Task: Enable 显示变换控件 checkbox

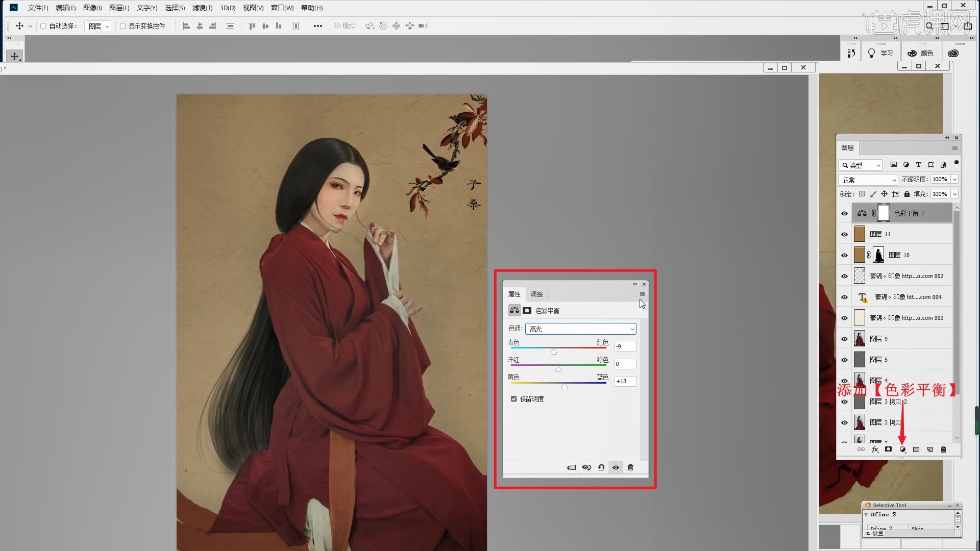Action: [x=122, y=26]
